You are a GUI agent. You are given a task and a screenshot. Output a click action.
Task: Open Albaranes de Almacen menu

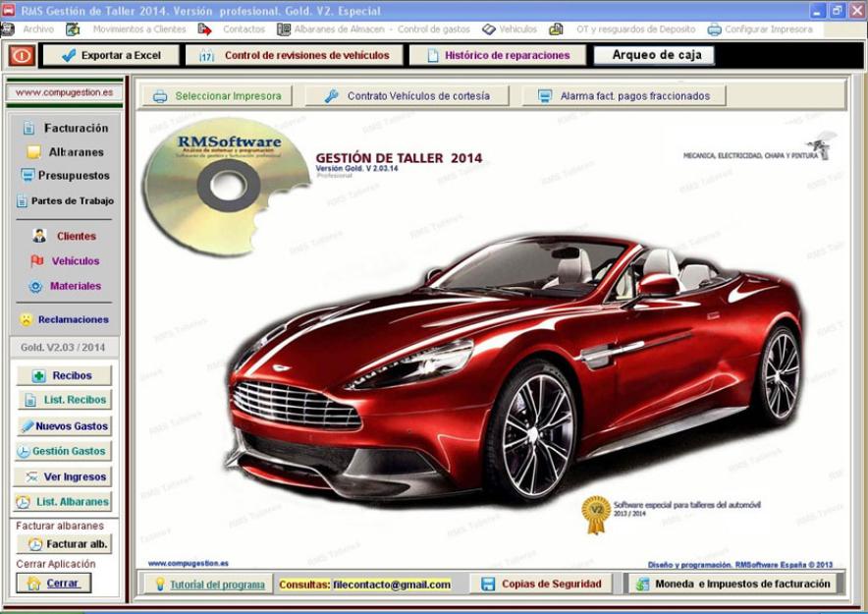[x=339, y=29]
